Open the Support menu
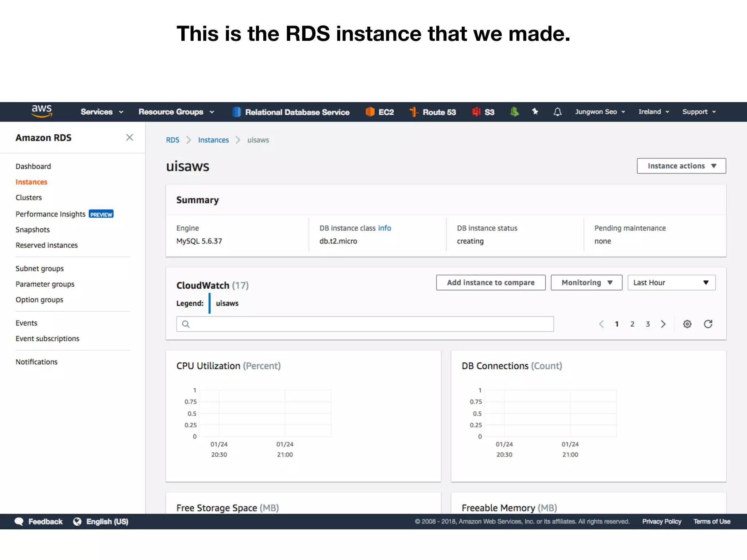 click(x=699, y=112)
